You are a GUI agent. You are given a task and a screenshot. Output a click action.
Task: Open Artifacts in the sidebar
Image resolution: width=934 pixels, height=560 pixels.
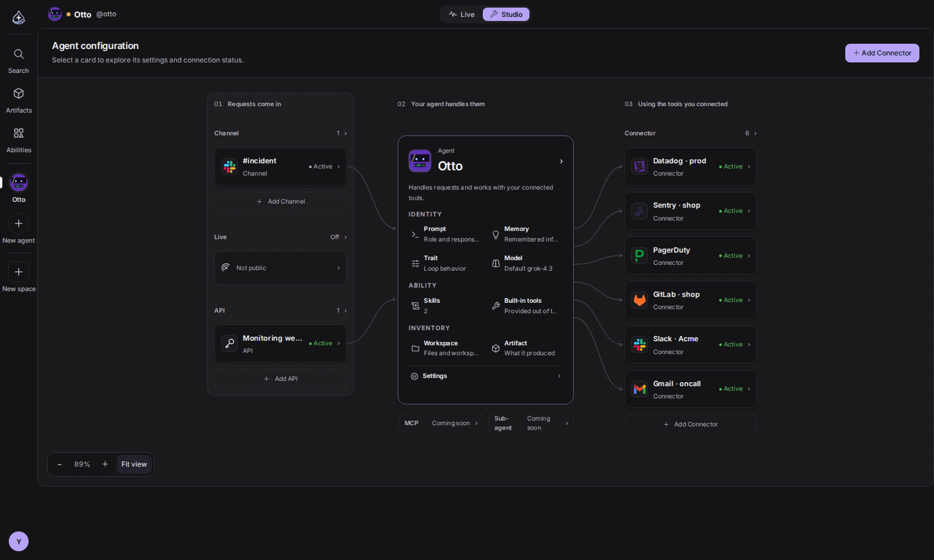19,100
